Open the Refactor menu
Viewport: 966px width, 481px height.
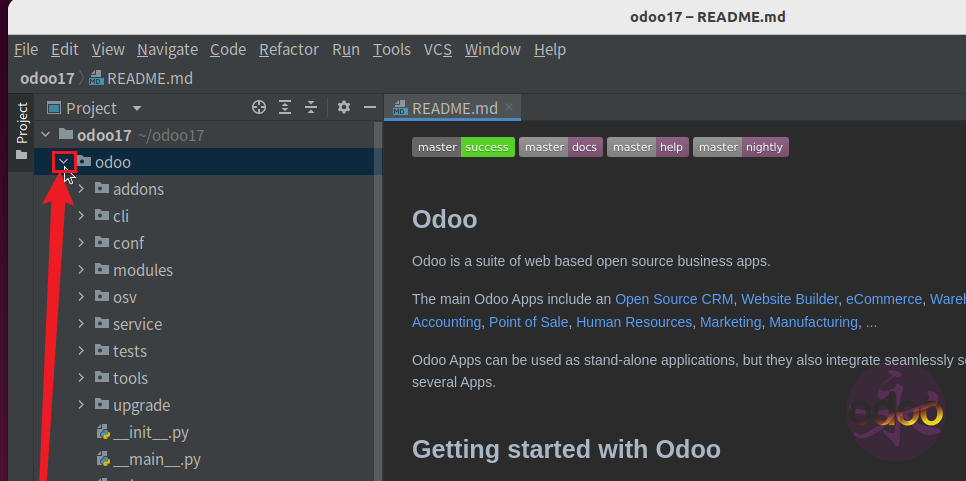pos(289,49)
